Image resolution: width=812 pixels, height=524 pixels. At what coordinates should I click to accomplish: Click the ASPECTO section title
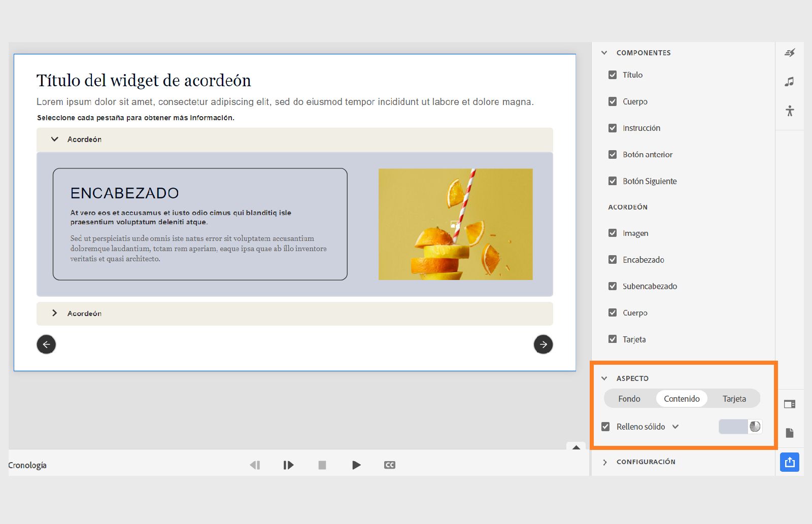[632, 378]
